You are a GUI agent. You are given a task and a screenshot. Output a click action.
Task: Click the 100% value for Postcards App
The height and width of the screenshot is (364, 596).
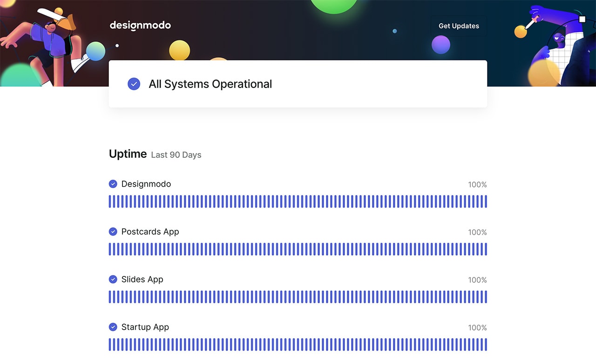click(x=477, y=232)
